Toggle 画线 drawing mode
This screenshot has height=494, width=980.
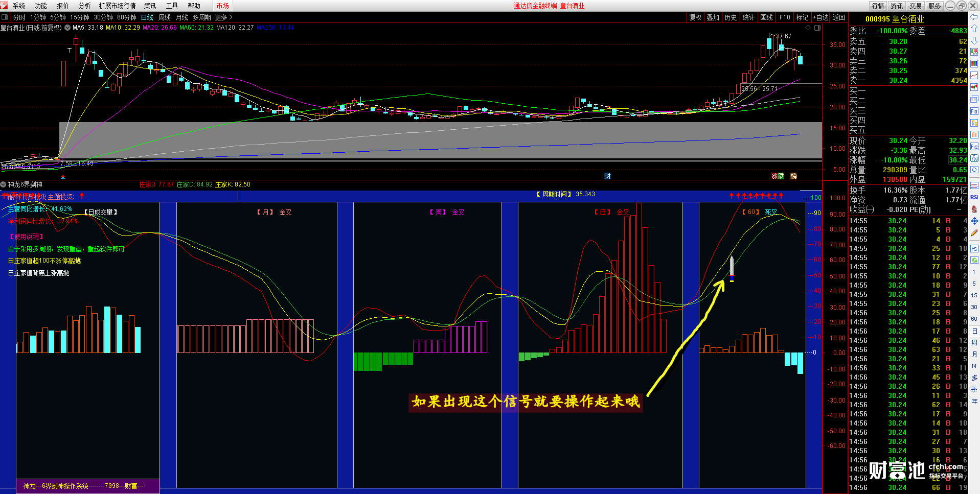click(x=766, y=17)
